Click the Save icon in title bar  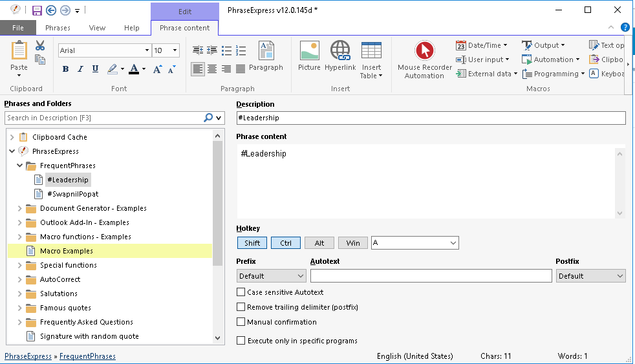(x=37, y=10)
